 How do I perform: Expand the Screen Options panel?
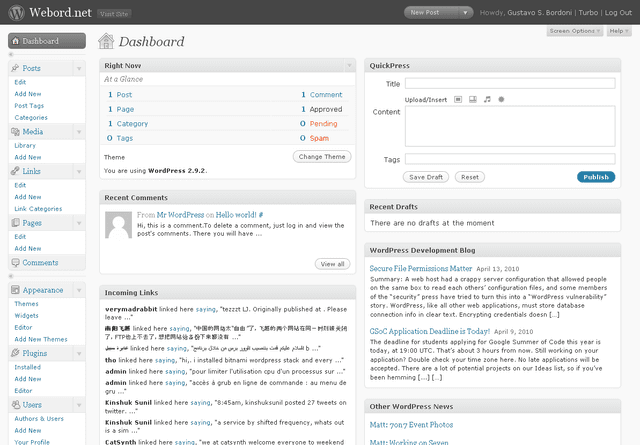click(x=575, y=32)
